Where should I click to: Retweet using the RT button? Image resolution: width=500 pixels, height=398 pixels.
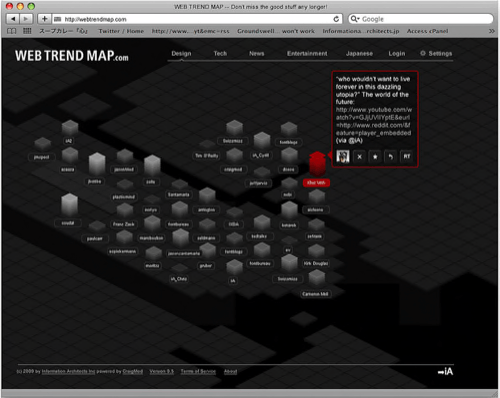(407, 156)
